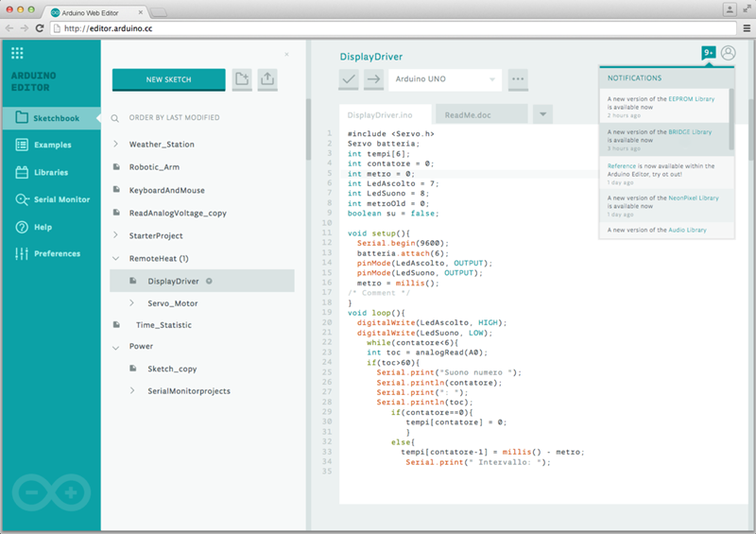
Task: Click the verify checkmark icon
Action: (x=349, y=79)
